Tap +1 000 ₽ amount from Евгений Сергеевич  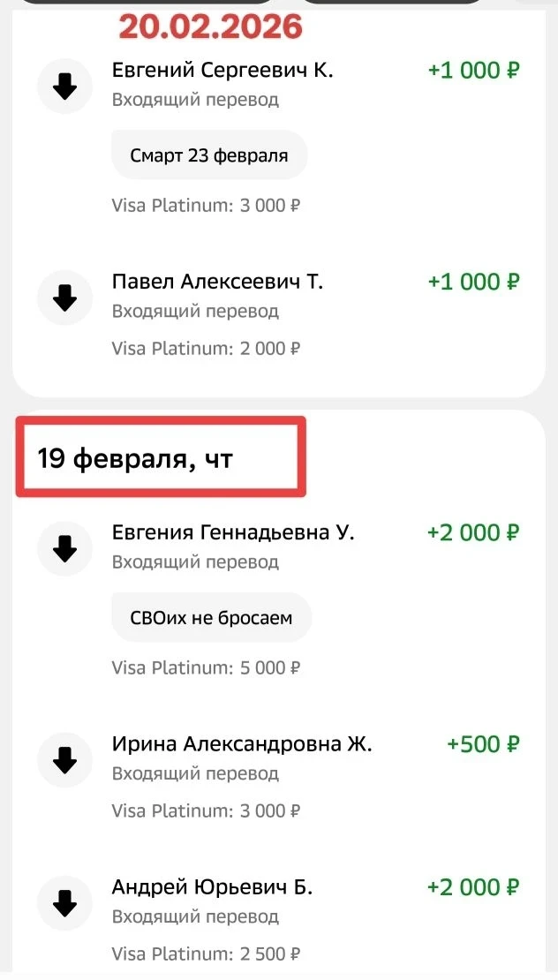pos(473,71)
